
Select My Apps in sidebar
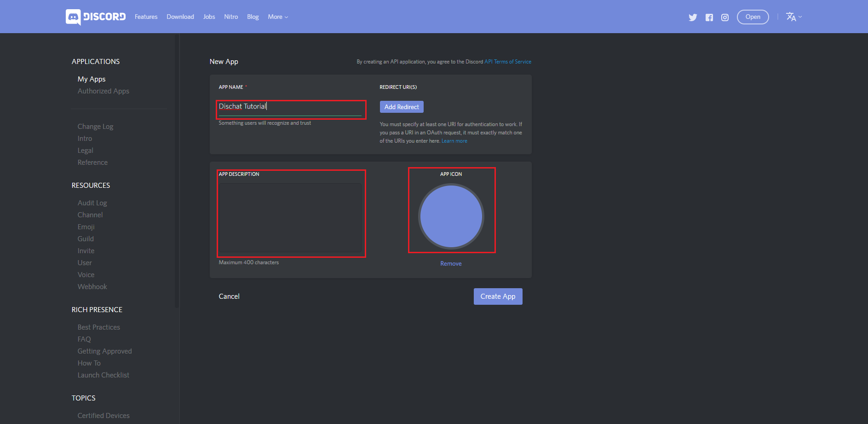pos(92,79)
